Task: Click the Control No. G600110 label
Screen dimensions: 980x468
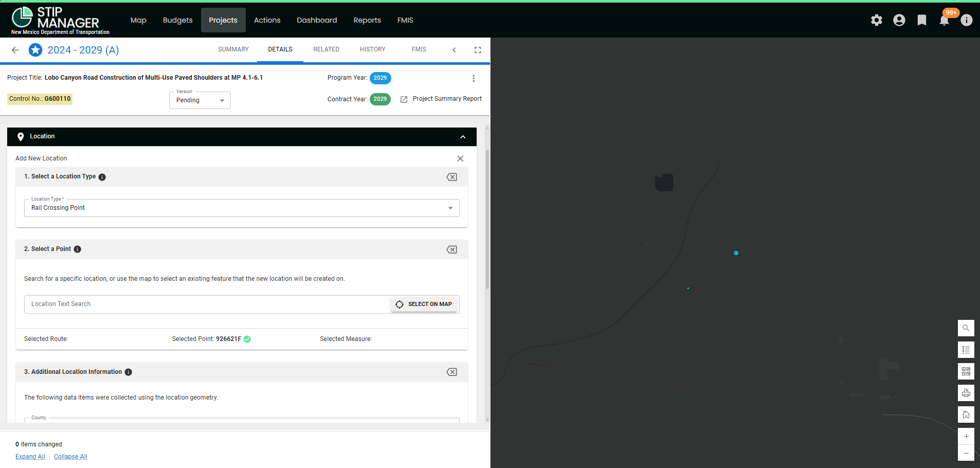Action: tap(40, 99)
